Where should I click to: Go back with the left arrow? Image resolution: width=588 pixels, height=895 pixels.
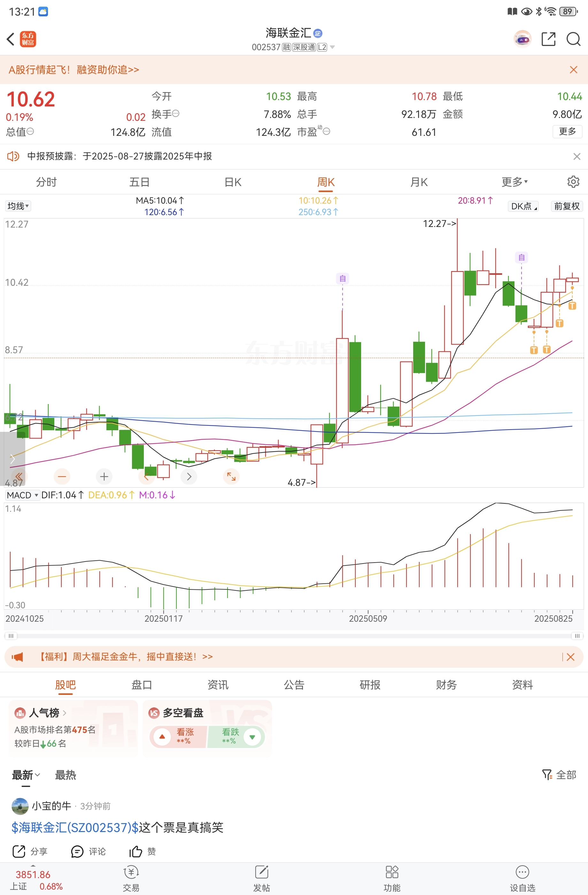[11, 39]
